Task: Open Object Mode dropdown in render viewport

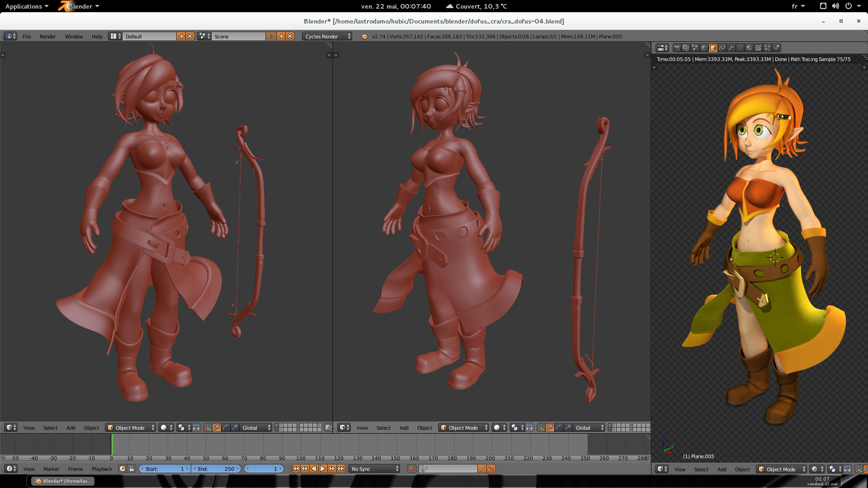Action: [x=782, y=469]
